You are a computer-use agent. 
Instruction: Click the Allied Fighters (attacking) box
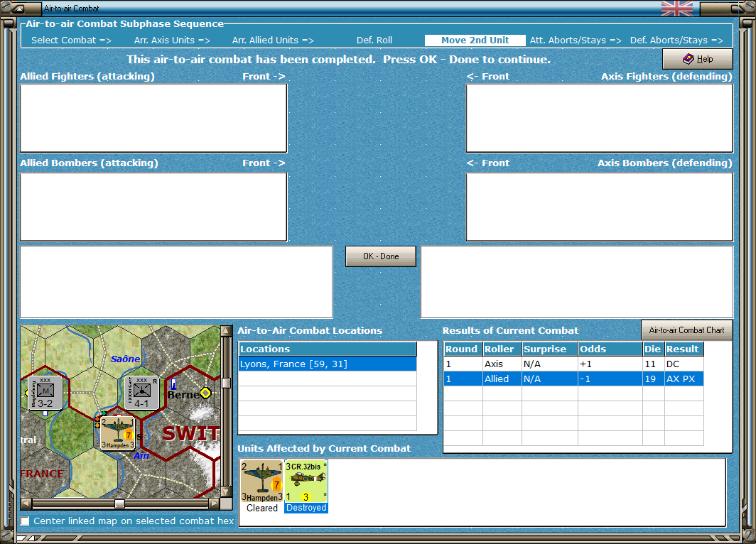[x=153, y=118]
